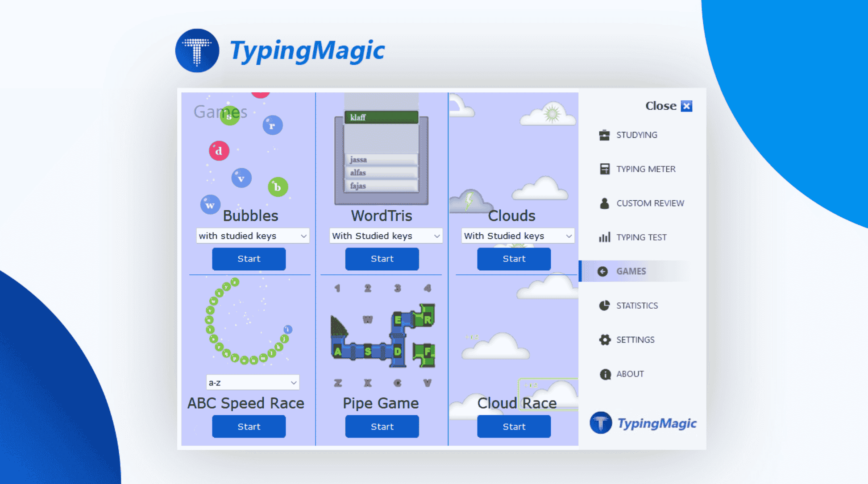Start the WordTris game
This screenshot has width=868, height=484.
tap(382, 259)
